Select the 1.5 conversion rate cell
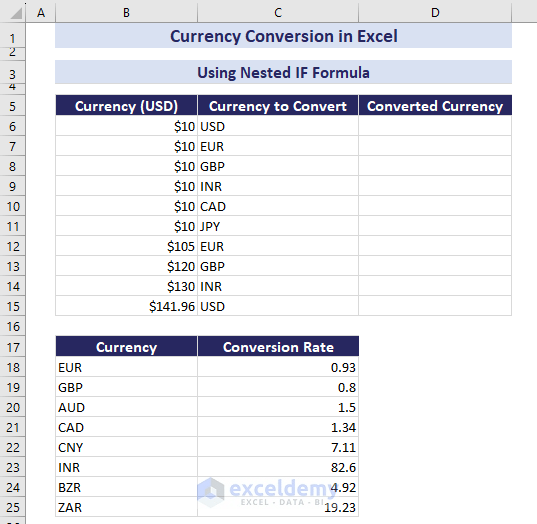The height and width of the screenshot is (524, 537). pyautogui.click(x=278, y=407)
